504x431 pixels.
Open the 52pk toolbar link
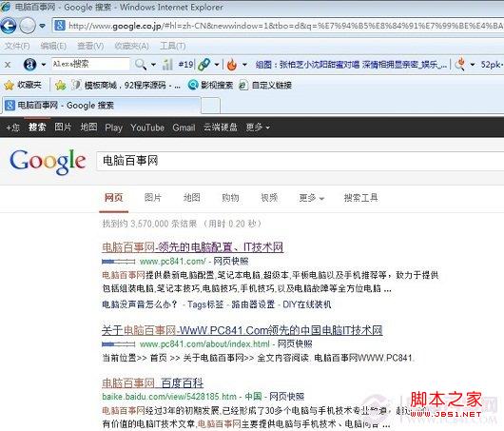[x=492, y=65]
